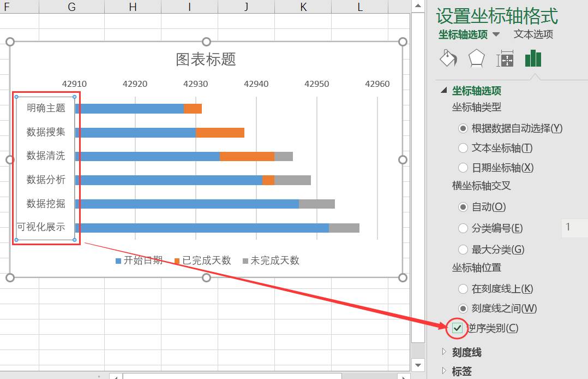This screenshot has height=379, width=588.
Task: Click the 开始日期 legend entry
Action: 139,260
